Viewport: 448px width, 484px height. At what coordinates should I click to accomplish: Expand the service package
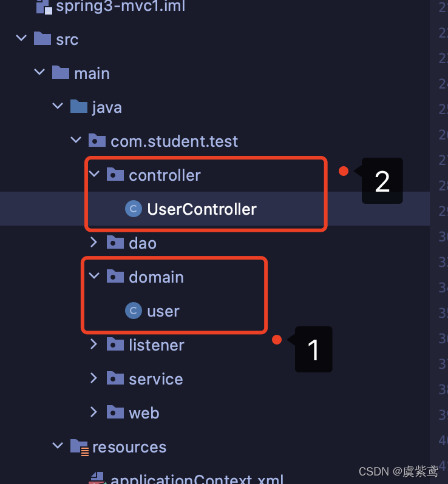click(x=94, y=378)
